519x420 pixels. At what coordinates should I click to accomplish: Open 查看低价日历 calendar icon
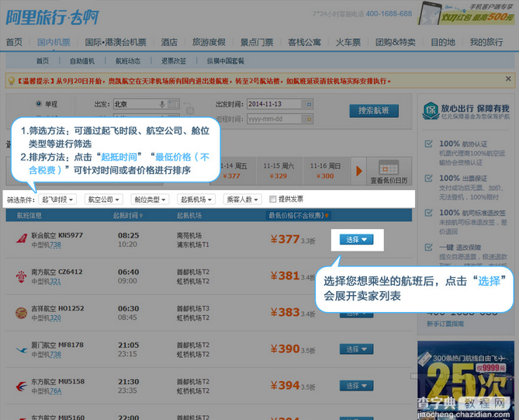point(389,168)
